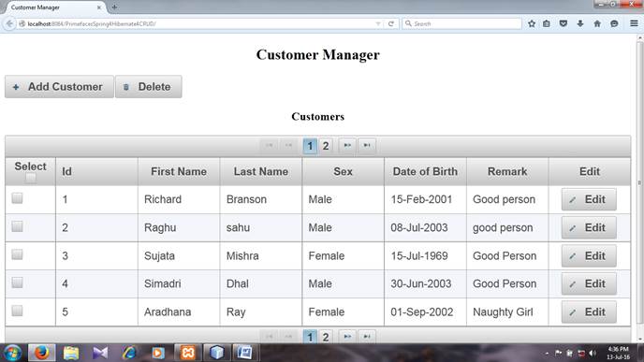Click the action center flag tray icon

tap(558, 353)
